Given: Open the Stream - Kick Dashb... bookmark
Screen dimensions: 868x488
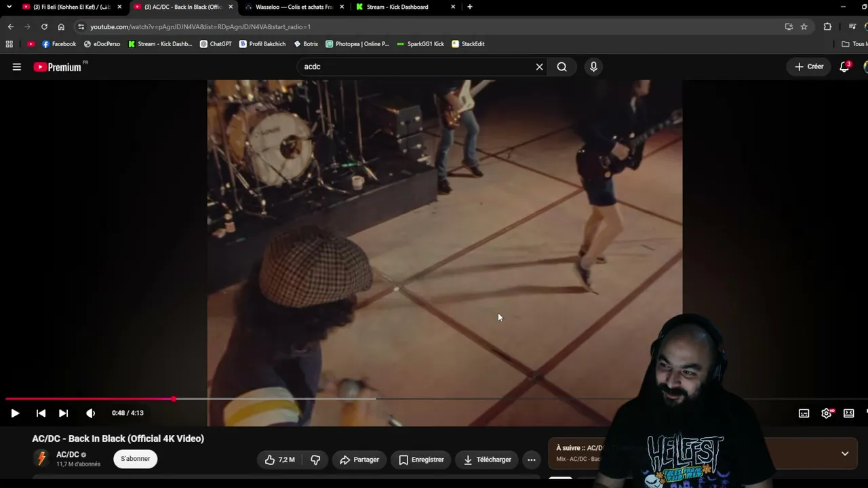Looking at the screenshot, I should tap(160, 44).
